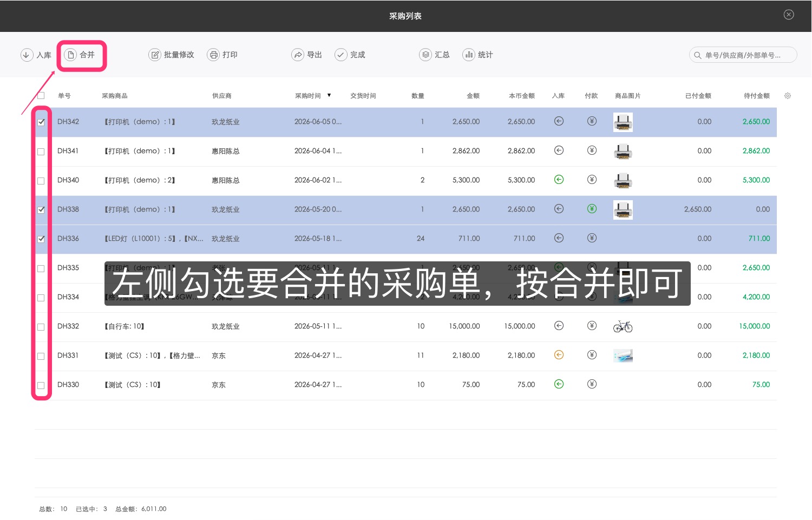Click paid amount 2,650.00 for DH338
Viewport: 812px width, 520px height.
(698, 209)
